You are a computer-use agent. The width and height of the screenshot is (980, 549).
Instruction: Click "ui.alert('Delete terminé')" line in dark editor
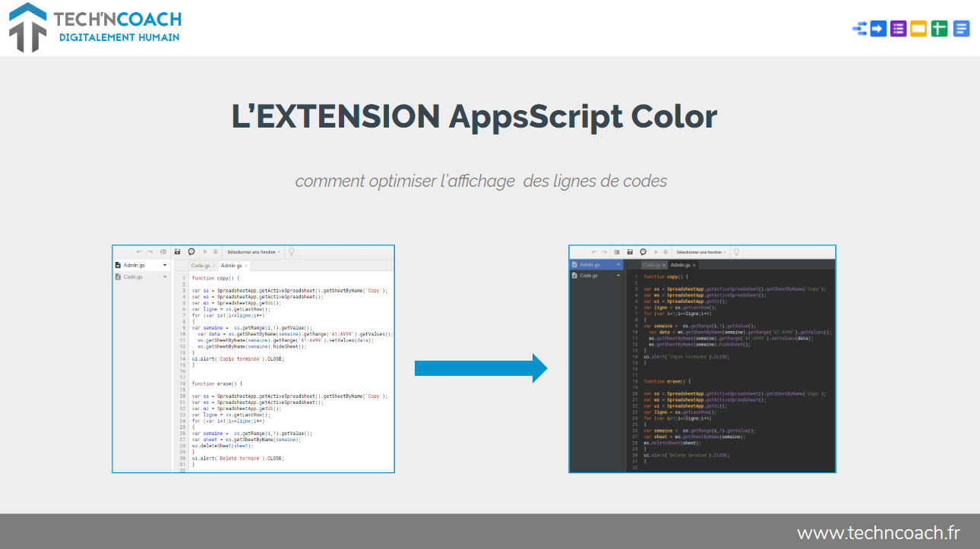[686, 455]
